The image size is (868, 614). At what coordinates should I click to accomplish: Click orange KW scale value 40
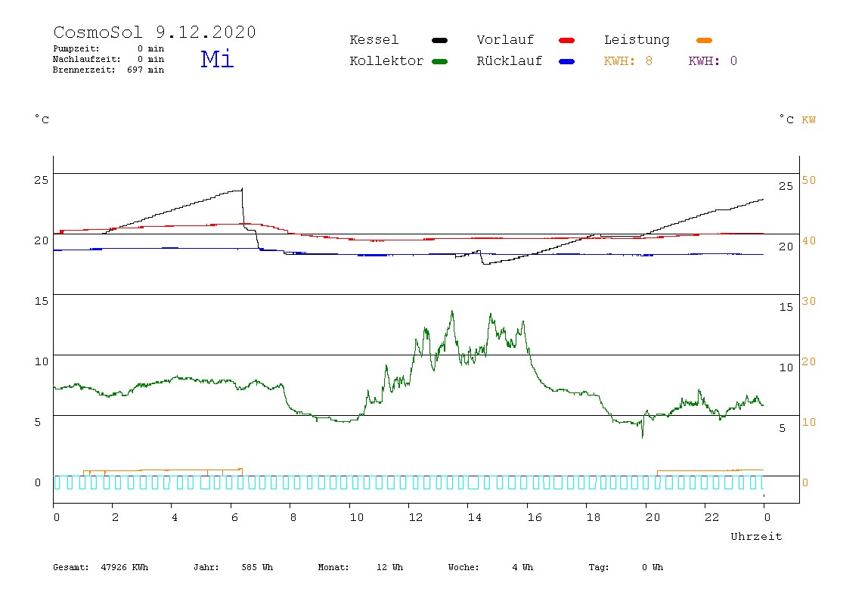pyautogui.click(x=809, y=240)
